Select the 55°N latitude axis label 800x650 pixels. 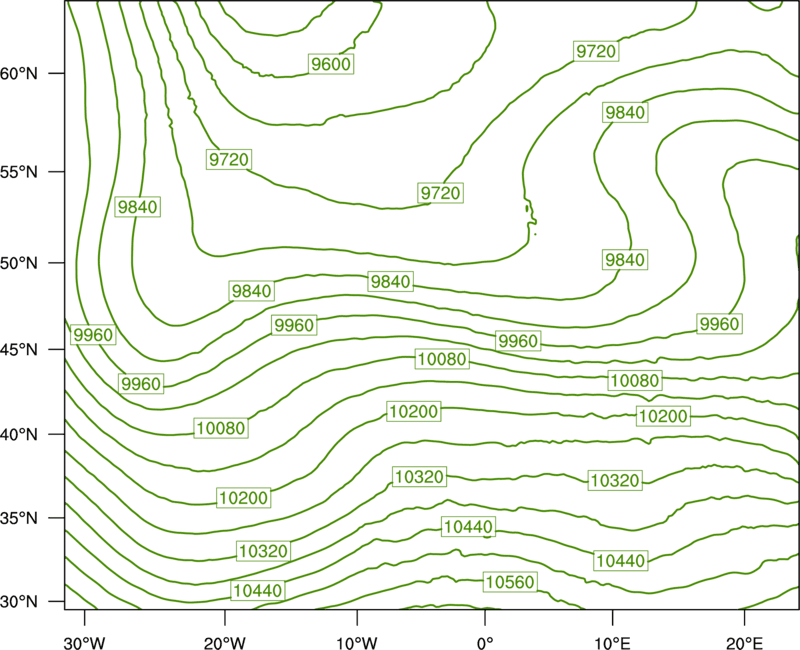click(19, 171)
